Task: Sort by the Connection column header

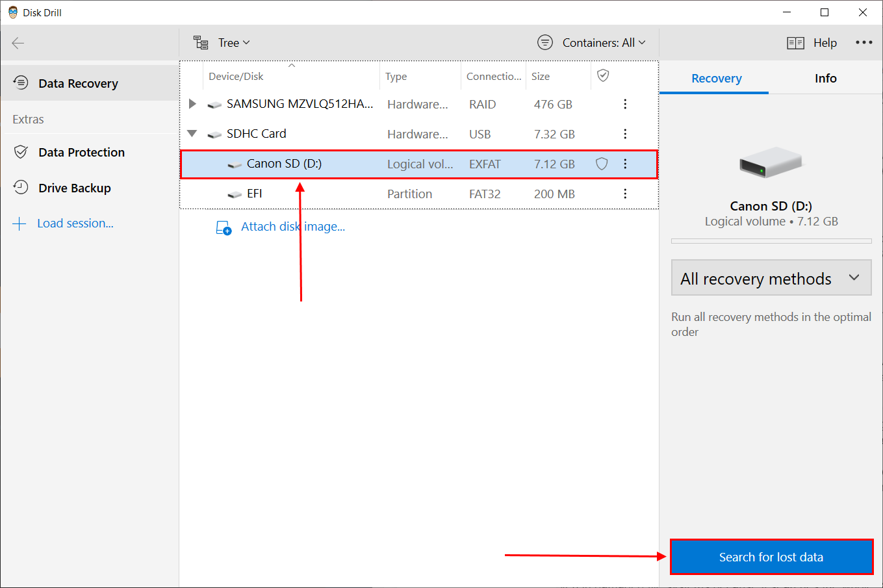Action: coord(493,76)
